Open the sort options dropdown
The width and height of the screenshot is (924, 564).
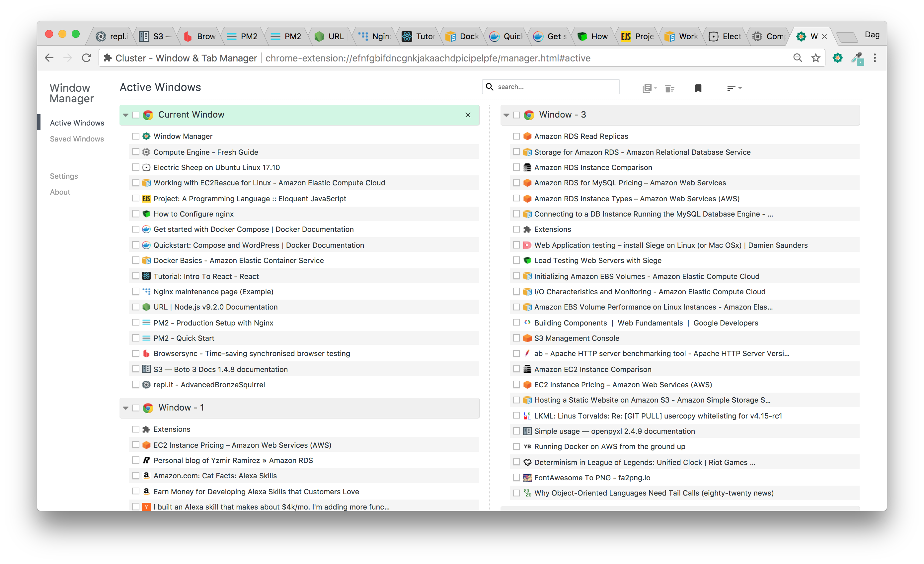734,88
